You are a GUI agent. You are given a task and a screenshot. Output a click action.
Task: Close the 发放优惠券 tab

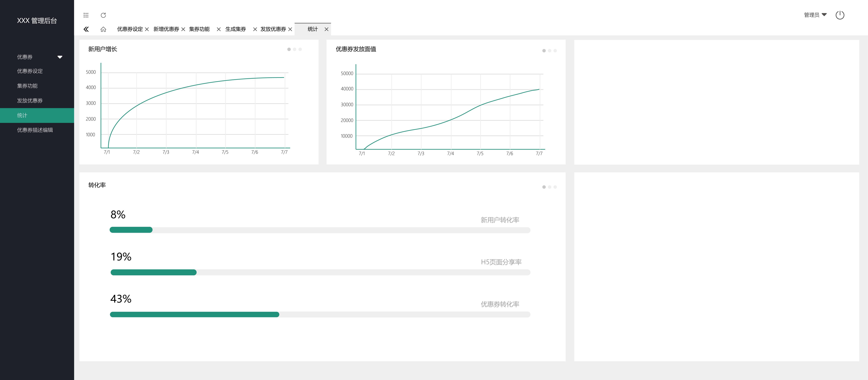[x=290, y=29]
